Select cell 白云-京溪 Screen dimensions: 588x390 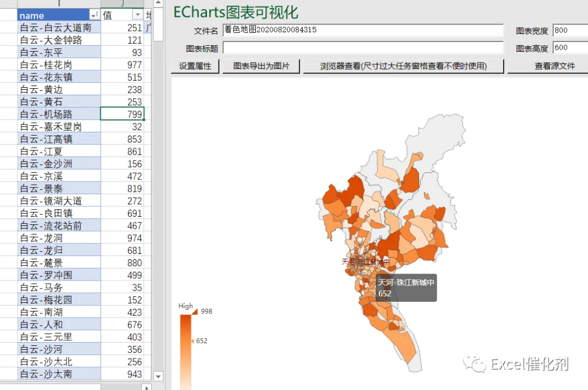(59, 176)
